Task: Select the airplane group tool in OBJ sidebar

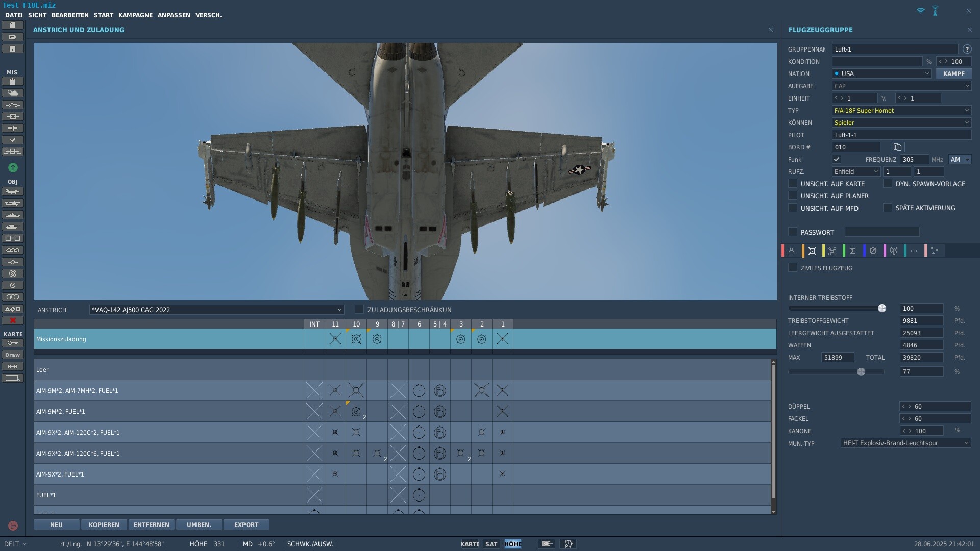Action: click(13, 191)
